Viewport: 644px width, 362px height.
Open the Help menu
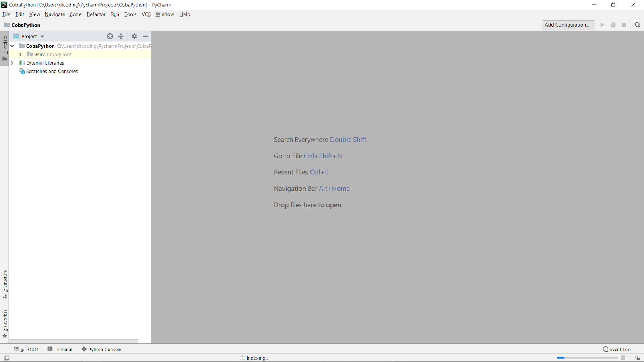(x=185, y=14)
